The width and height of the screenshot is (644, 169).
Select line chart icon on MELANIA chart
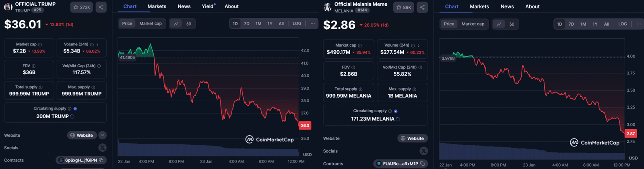tap(499, 24)
